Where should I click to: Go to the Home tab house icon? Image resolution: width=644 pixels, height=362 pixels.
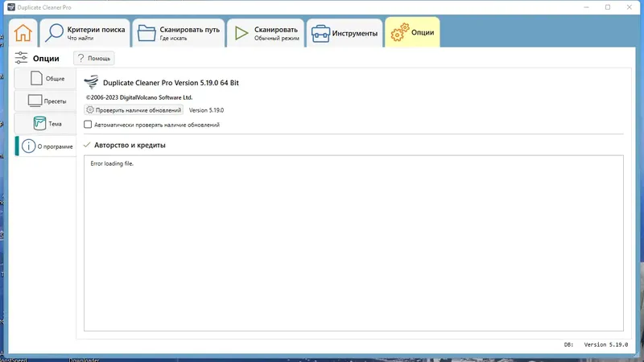coord(23,33)
